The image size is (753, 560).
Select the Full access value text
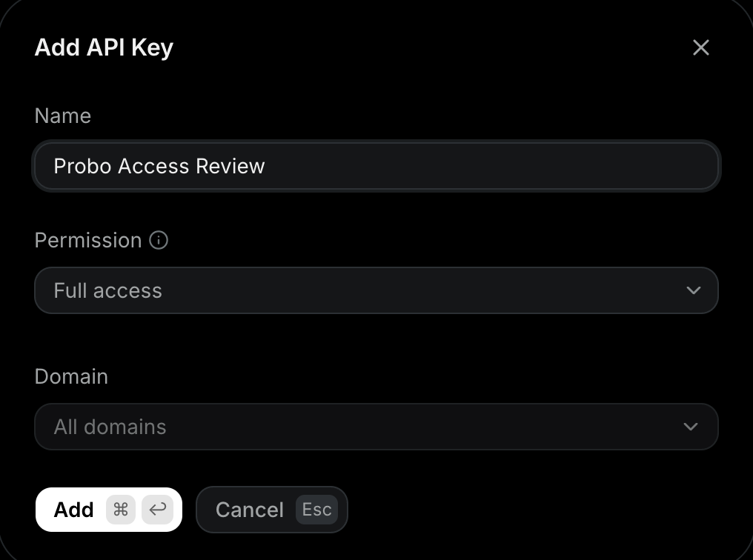coord(108,290)
